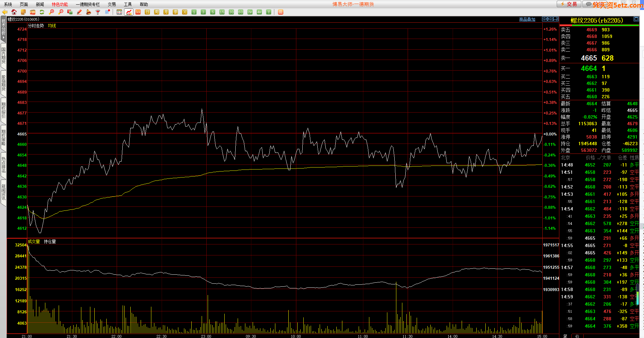Toggle the 15-minute chart period
The width and height of the screenshot is (644, 338).
point(222,12)
